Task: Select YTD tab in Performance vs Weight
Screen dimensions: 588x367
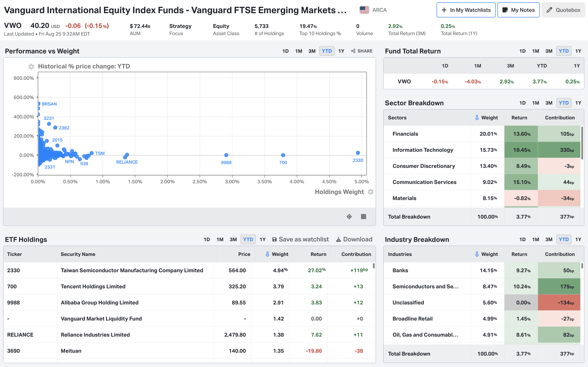Action: [x=327, y=51]
